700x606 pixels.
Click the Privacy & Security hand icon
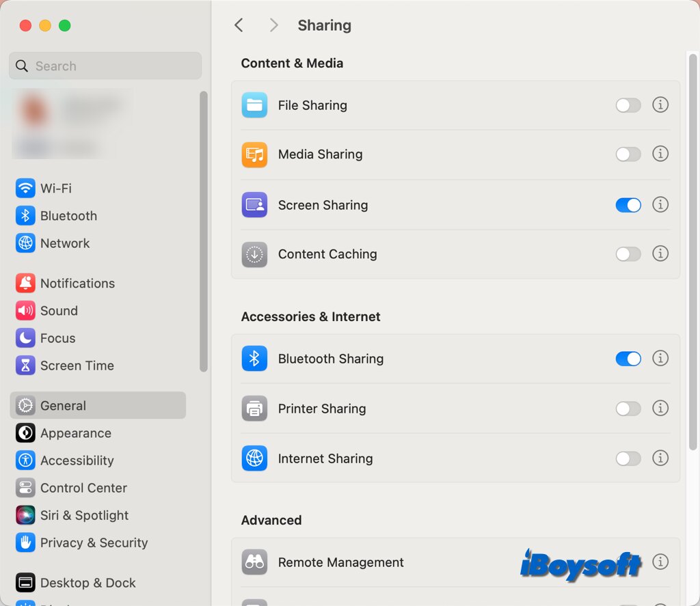(25, 542)
